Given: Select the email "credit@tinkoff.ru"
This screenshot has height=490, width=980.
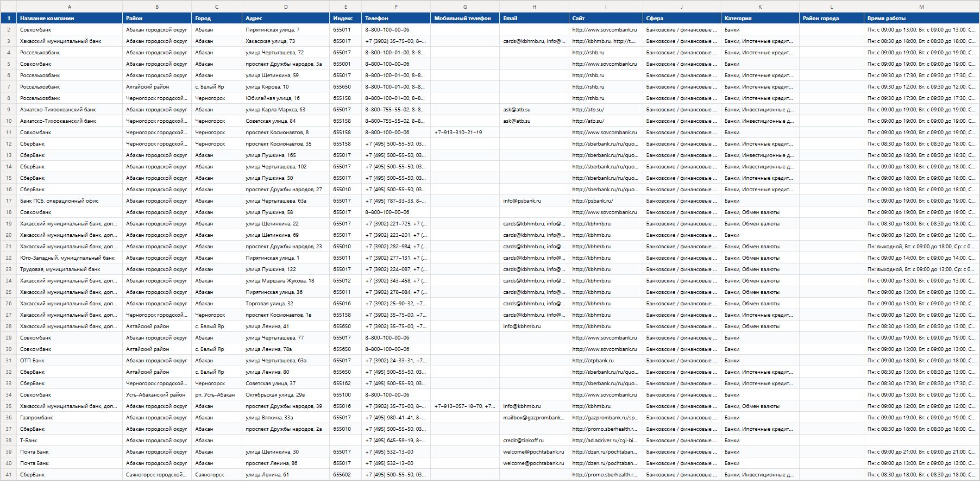Looking at the screenshot, I should tap(534, 441).
